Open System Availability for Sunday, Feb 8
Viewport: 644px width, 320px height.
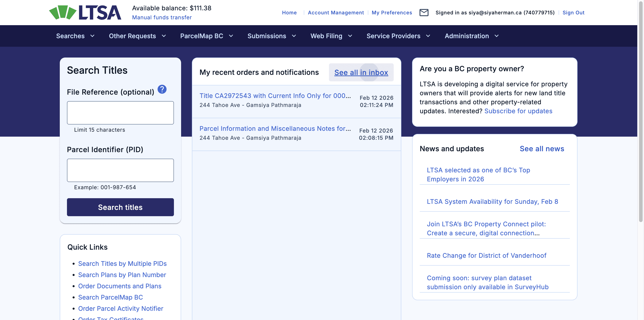click(x=492, y=202)
